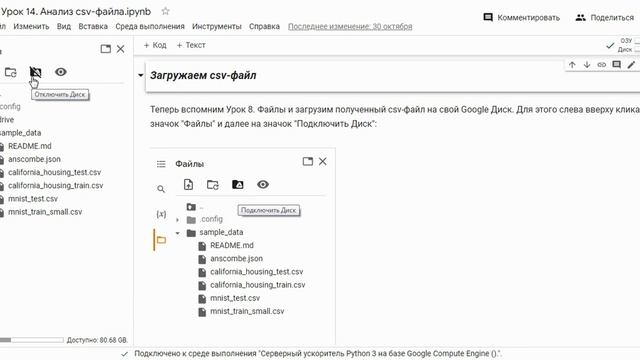This screenshot has height=360, width=640.
Task: Click the Поделиться button
Action: coord(605,18)
